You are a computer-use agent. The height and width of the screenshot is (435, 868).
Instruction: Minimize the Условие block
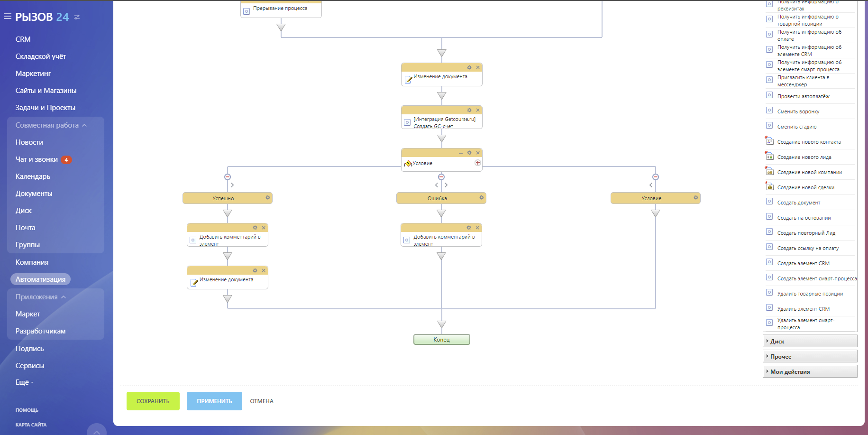pos(461,153)
